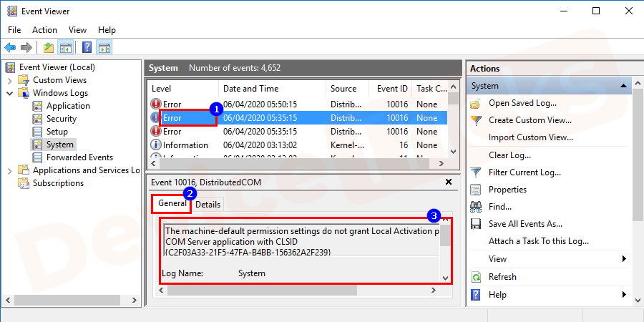Select Error event at 06/04/2020 05:50:15
Screen dimensions: 644x322
point(298,104)
